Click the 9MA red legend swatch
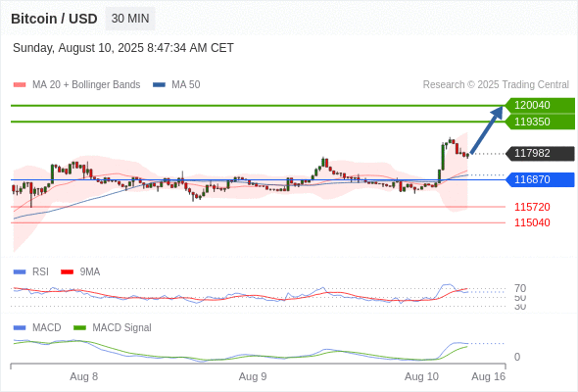The height and width of the screenshot is (392, 578). coord(67,272)
